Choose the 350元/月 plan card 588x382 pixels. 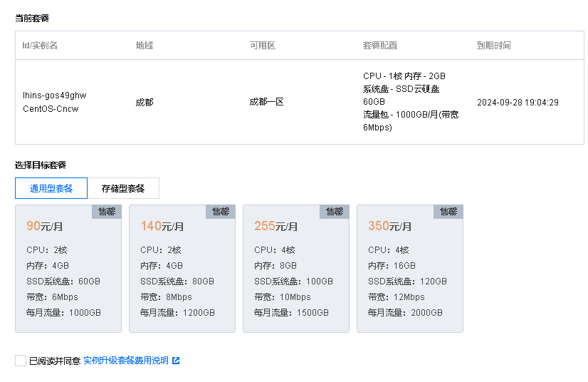(410, 269)
